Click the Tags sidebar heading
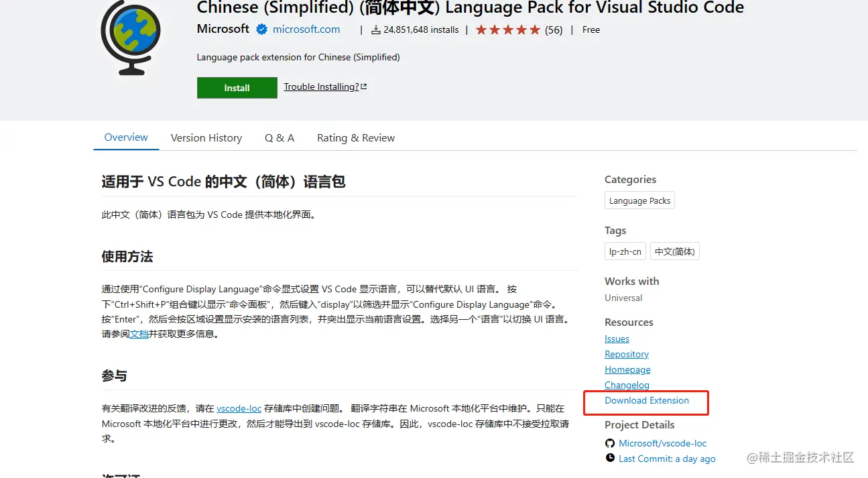This screenshot has width=868, height=478. 615,230
